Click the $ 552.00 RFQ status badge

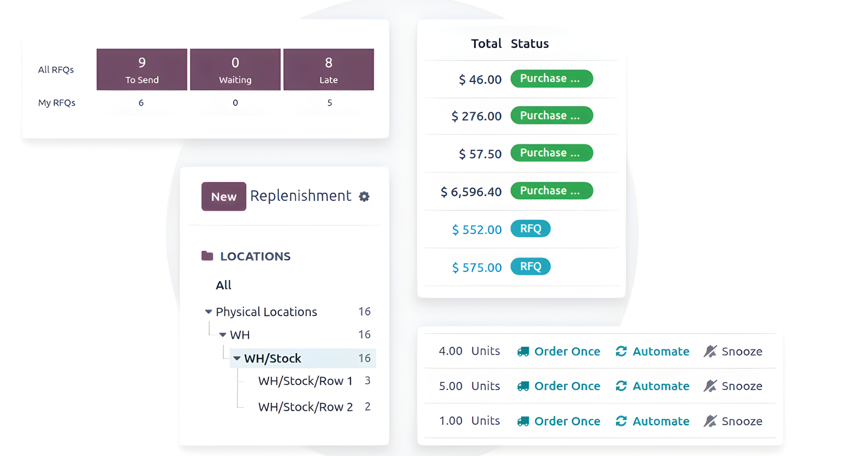(530, 229)
